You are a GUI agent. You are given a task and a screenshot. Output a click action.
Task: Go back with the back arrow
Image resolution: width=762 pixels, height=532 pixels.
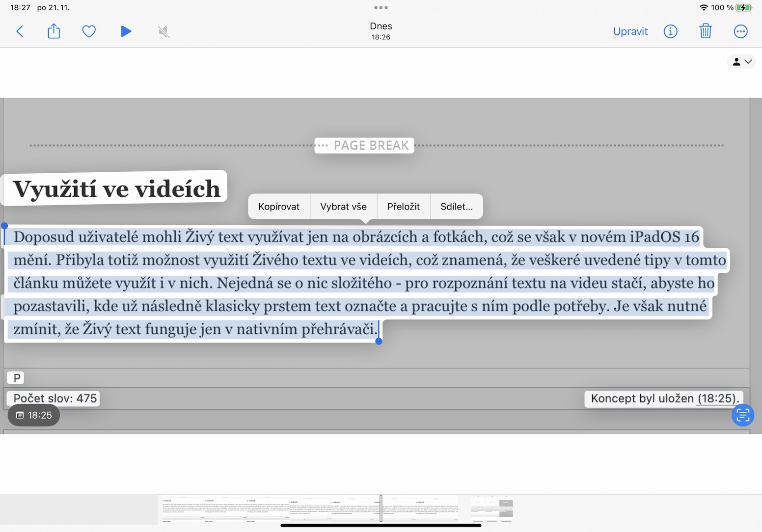point(20,31)
